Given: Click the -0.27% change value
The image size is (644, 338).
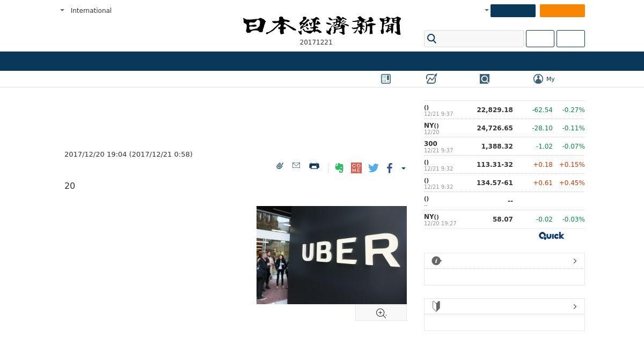Looking at the screenshot, I should tap(573, 110).
